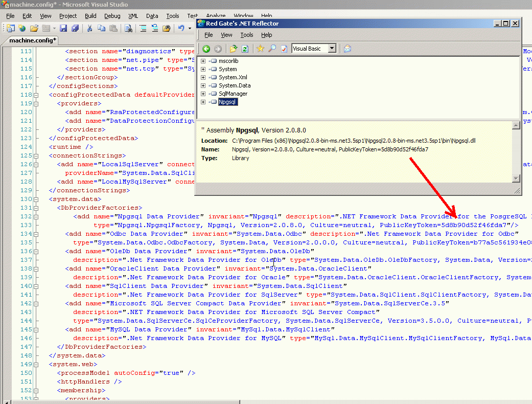Collapse connectionStrings outline at line 125

(36, 156)
